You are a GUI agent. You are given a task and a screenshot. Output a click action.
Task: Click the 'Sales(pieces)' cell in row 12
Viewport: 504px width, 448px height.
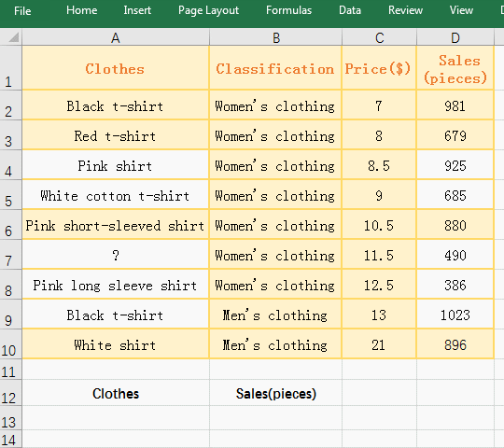pyautogui.click(x=275, y=393)
